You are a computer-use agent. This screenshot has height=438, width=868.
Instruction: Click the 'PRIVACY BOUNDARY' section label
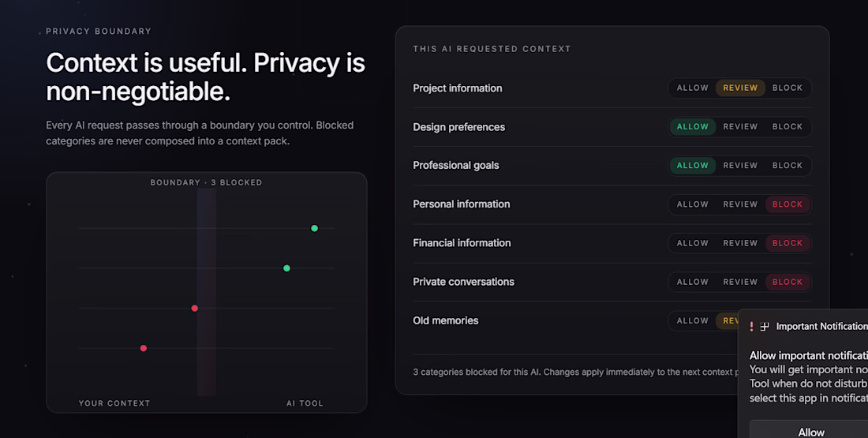pyautogui.click(x=99, y=31)
